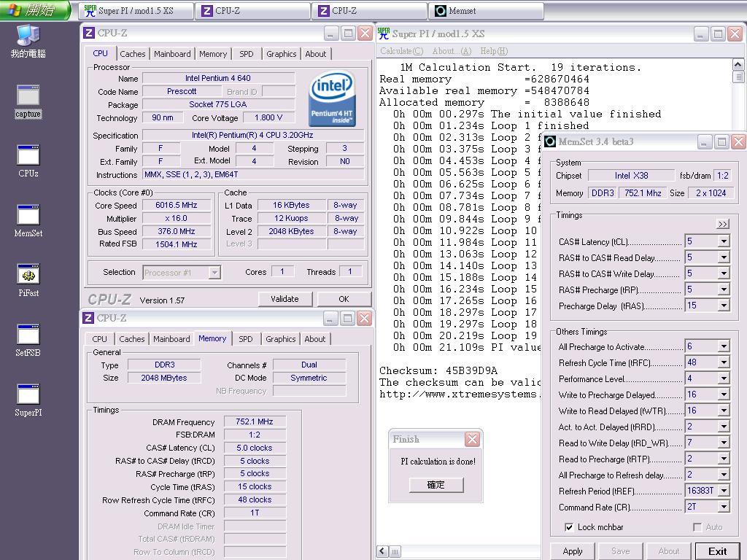The width and height of the screenshot is (747, 560).
Task: Open the Write to Precharge Delayed dropdown
Action: [x=724, y=394]
